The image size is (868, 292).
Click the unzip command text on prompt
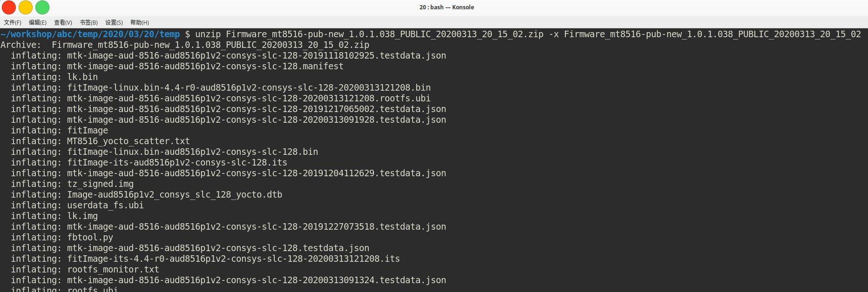[528, 34]
